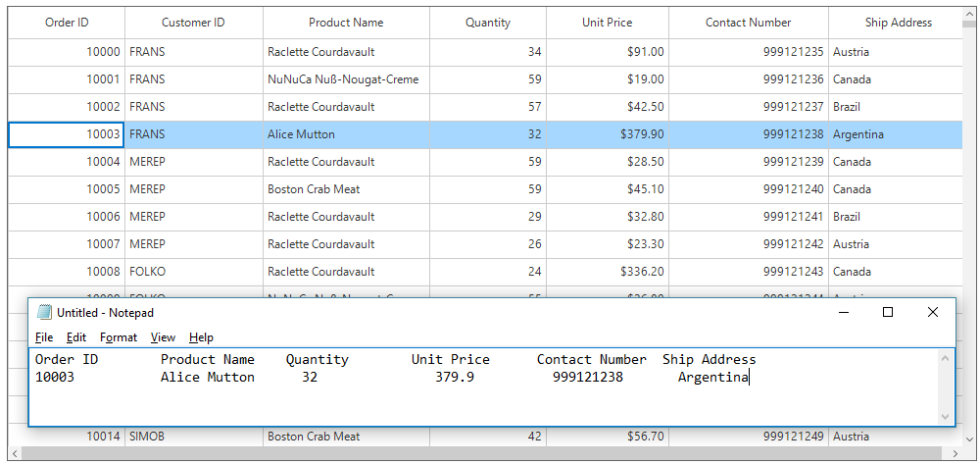This screenshot has width=980, height=464.
Task: Click the grid horizontal scrollbar thumb
Action: 481,453
